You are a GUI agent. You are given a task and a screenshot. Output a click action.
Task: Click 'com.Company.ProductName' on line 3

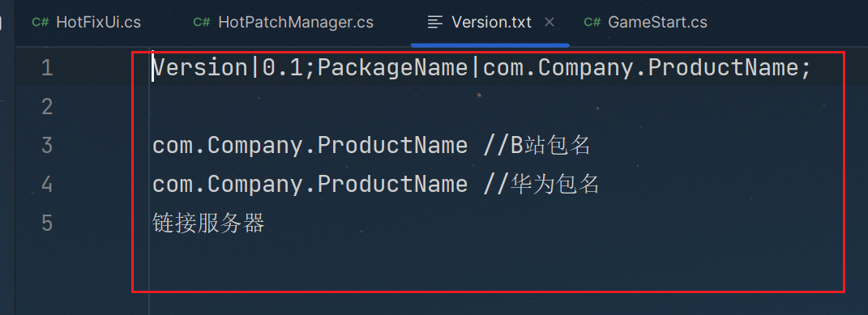click(x=310, y=145)
